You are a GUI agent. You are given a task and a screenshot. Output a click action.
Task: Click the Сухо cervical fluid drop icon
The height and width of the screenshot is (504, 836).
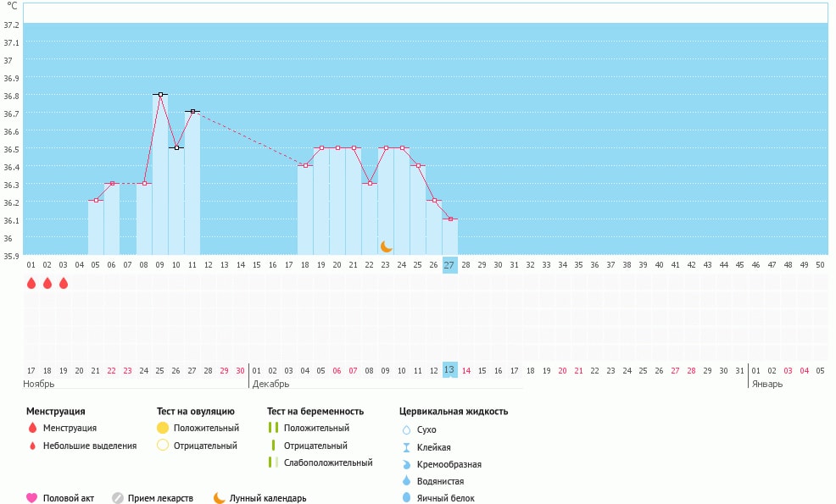pyautogui.click(x=406, y=429)
